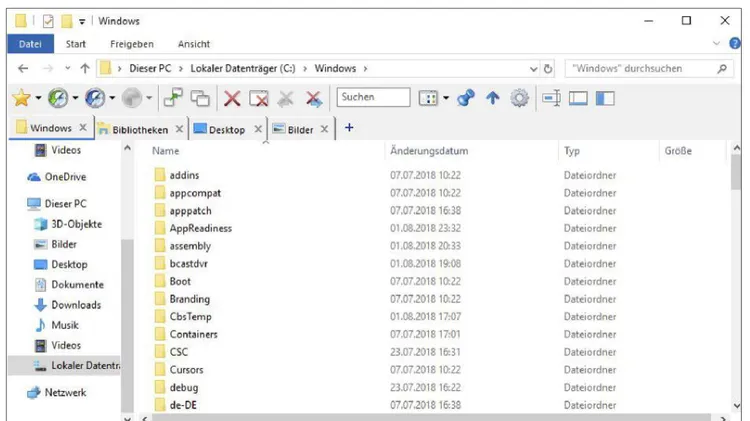Switch to the Bilder tab

[300, 130]
